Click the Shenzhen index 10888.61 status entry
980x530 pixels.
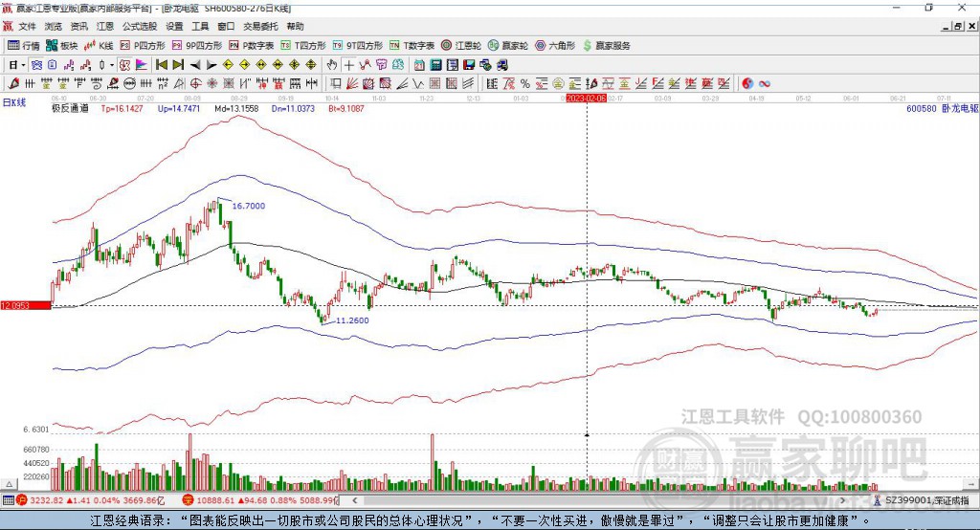point(260,500)
